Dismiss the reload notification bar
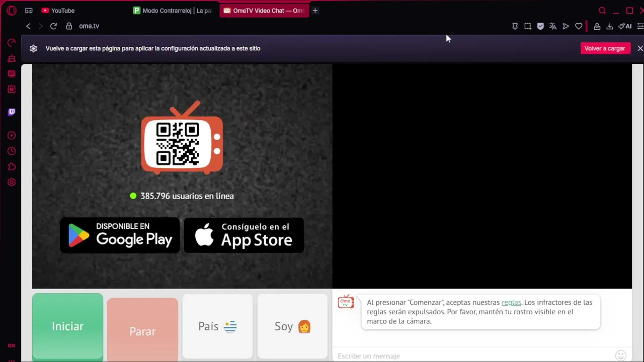This screenshot has width=644, height=362. pos(640,48)
